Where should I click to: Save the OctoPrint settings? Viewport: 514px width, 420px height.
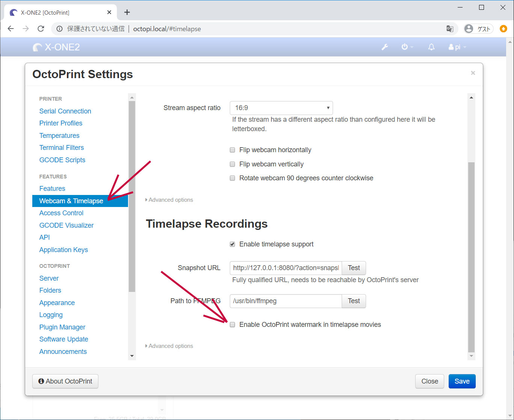click(462, 381)
